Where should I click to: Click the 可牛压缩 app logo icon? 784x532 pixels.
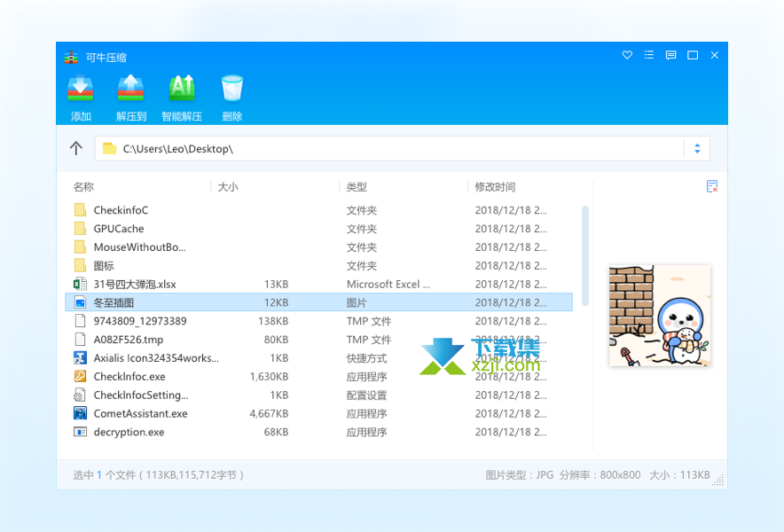click(x=72, y=57)
